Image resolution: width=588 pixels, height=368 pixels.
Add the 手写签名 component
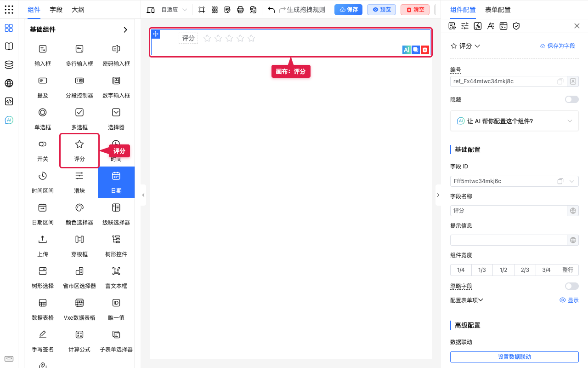[x=43, y=341]
